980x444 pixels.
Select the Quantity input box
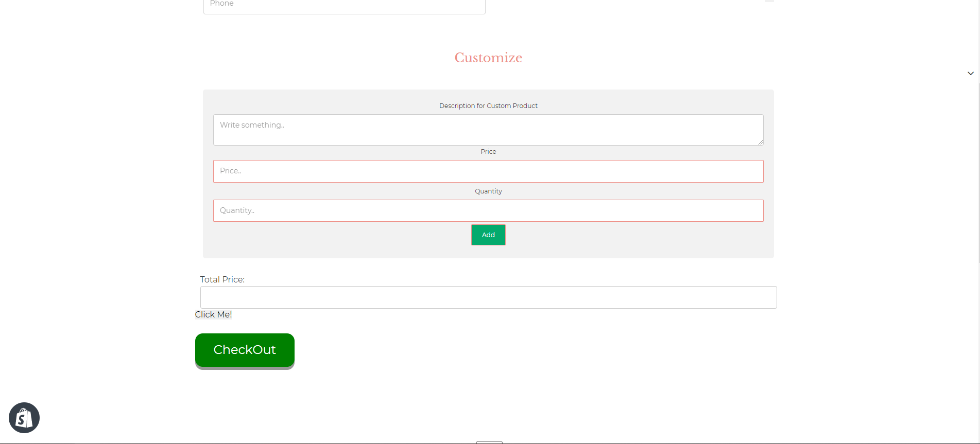488,211
